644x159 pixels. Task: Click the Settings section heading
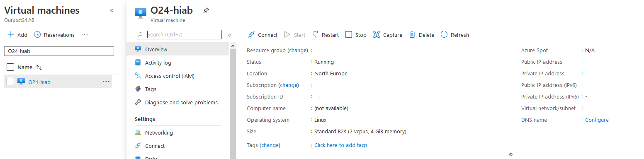145,119
